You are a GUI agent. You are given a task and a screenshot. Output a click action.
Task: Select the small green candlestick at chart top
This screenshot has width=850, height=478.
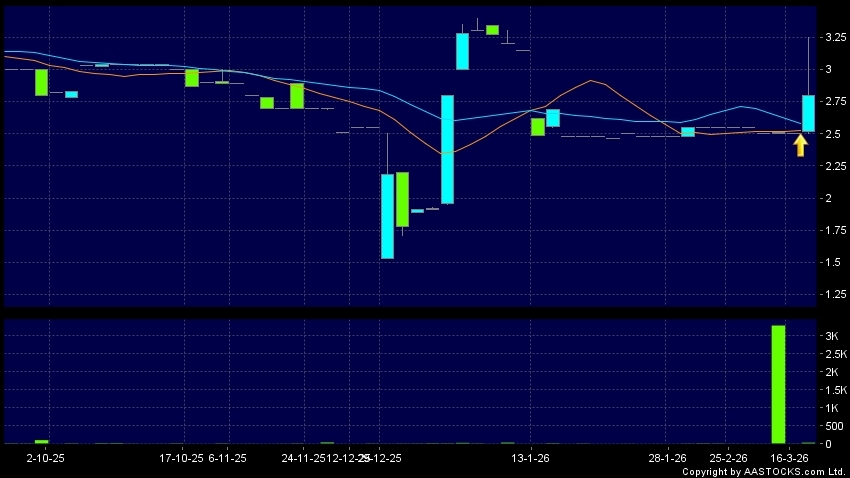click(492, 30)
